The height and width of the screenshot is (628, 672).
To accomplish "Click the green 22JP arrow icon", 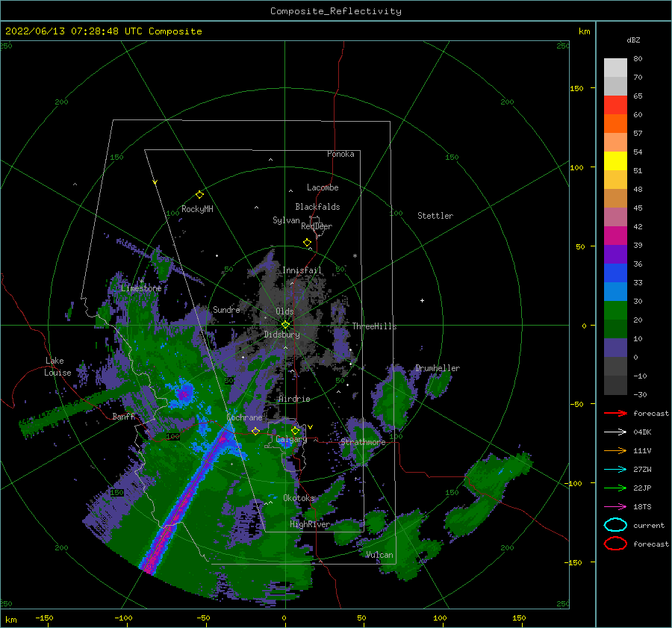I will (615, 488).
